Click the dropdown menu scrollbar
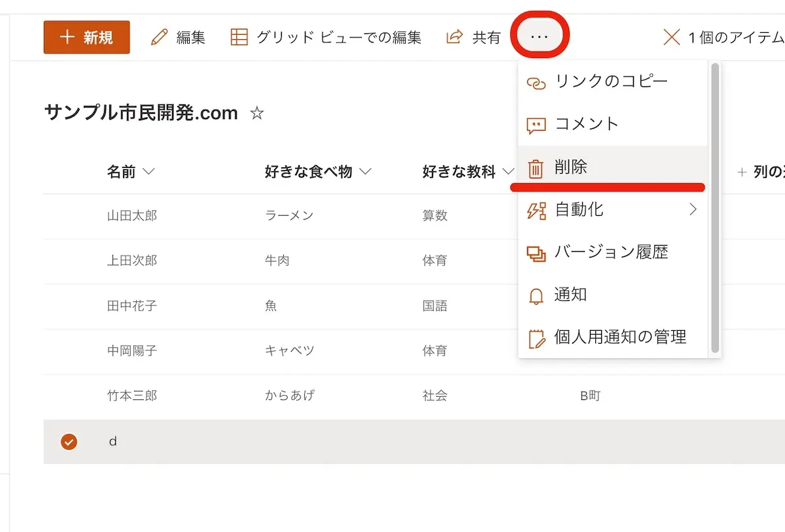 click(715, 209)
